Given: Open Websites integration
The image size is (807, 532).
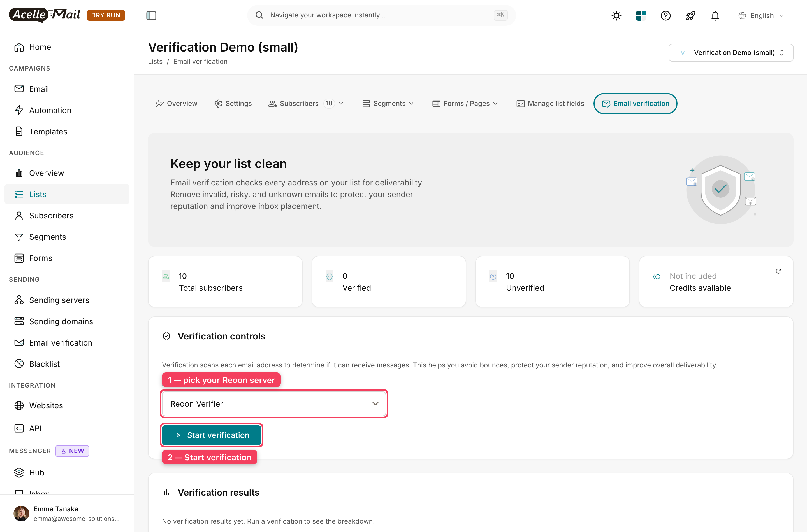Looking at the screenshot, I should [x=67, y=405].
